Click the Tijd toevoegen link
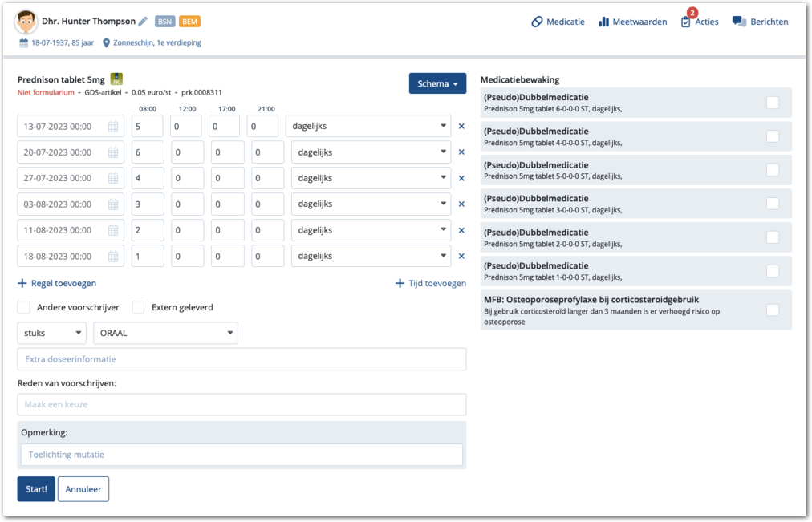 point(431,283)
